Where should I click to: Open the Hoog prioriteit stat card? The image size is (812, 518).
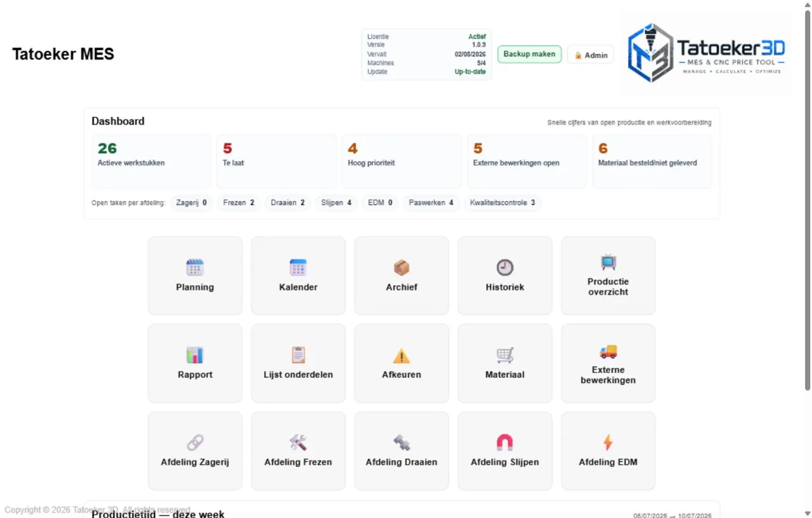tap(402, 161)
